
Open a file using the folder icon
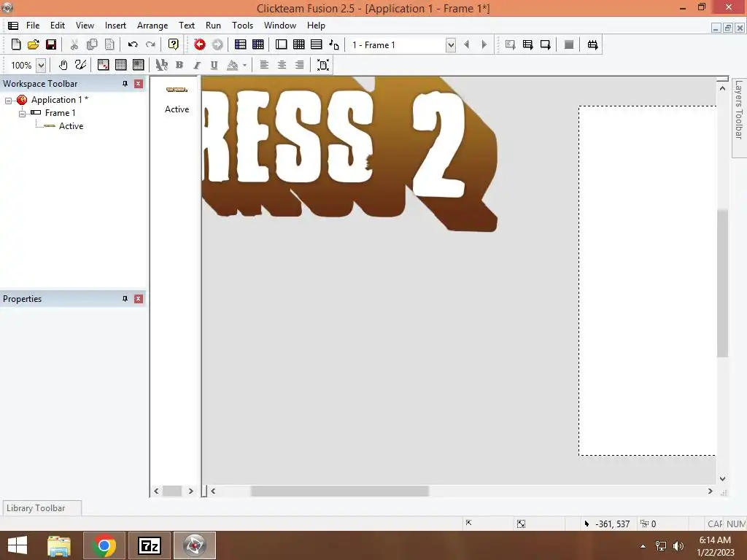pyautogui.click(x=34, y=44)
